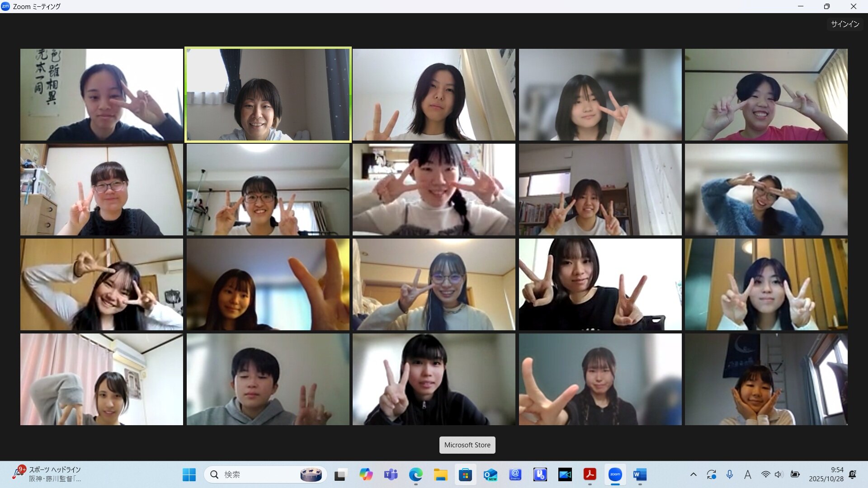Open the clock and date calendar flyout
868x488 pixels.
(826, 474)
